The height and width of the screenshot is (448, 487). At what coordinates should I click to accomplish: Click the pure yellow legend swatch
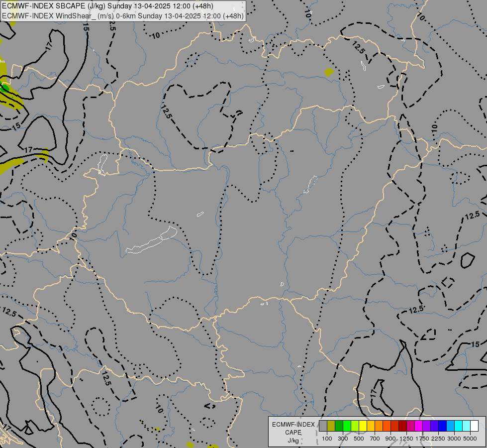(x=363, y=426)
